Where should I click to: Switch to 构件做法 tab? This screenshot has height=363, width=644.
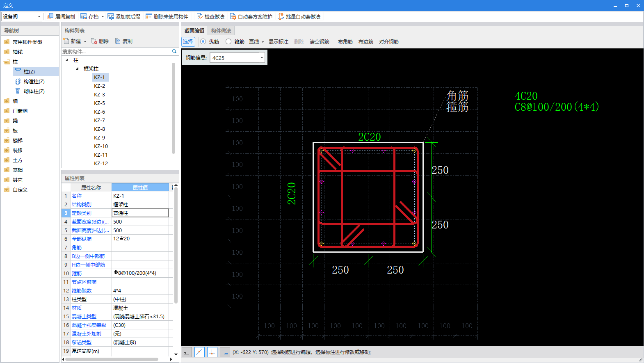tap(221, 30)
